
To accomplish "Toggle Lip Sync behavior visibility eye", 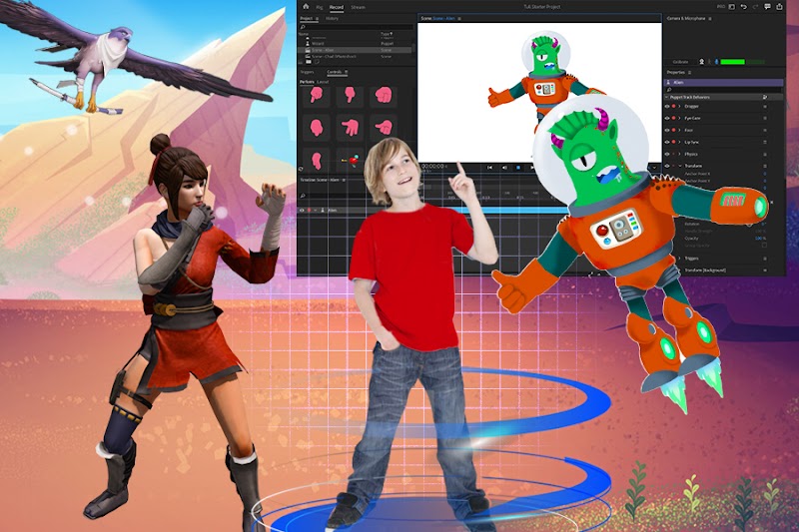I will (x=667, y=142).
